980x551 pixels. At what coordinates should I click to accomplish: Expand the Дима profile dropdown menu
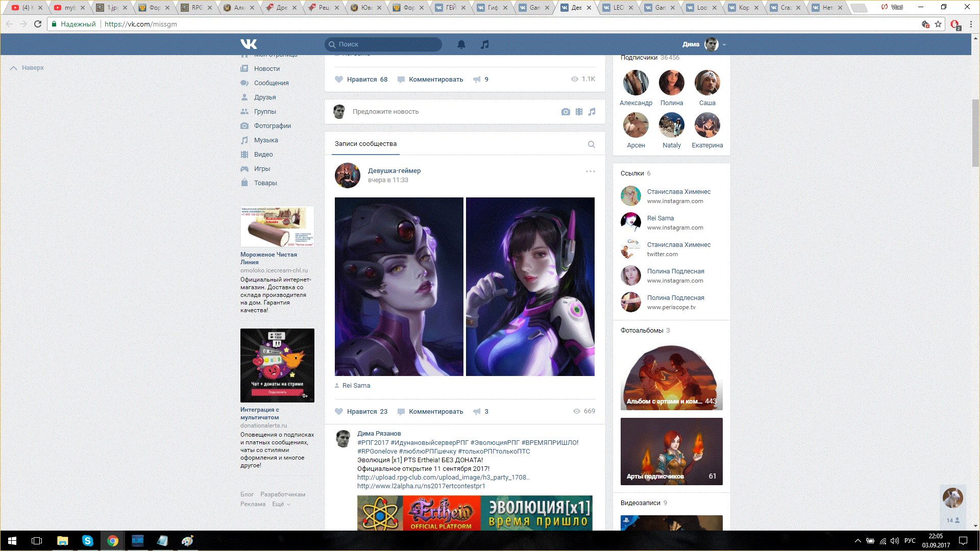point(704,44)
